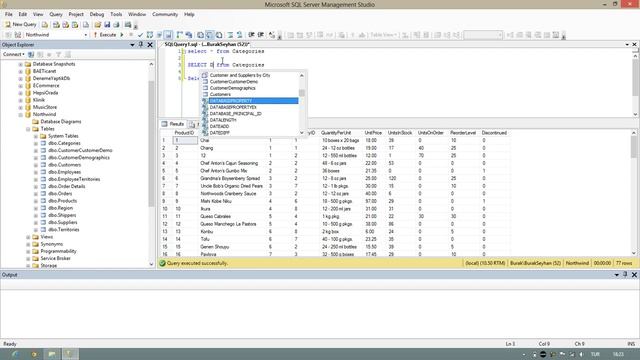Click the New Query toolbar button
640x360 pixels.
20,24
